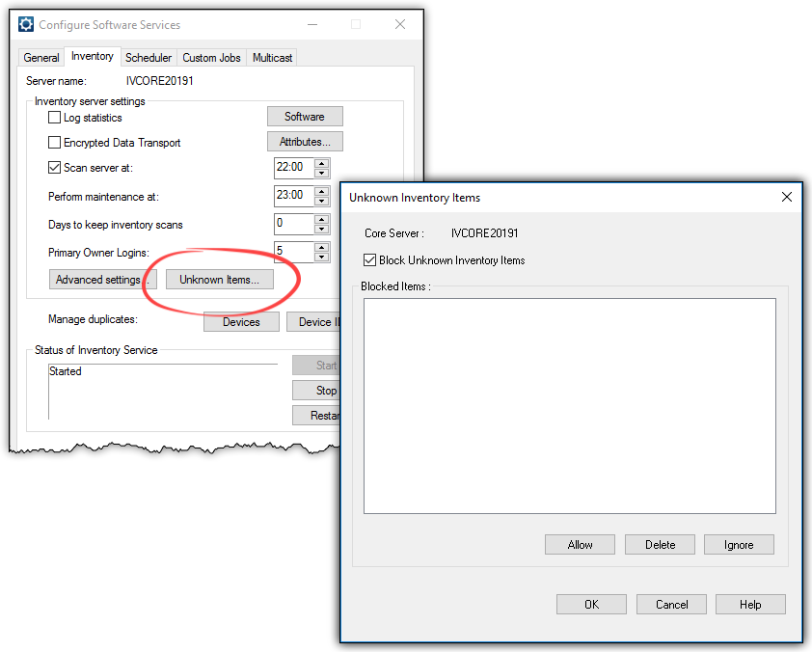Screen dimensions: 812x652
Task: Open the Software settings button
Action: point(305,117)
